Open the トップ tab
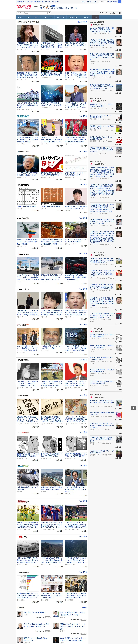 20,17
